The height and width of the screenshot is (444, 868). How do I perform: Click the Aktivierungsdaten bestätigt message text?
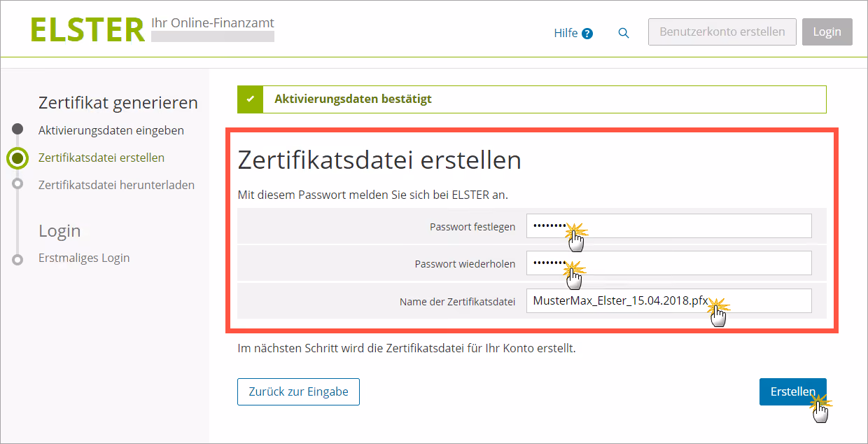pos(353,99)
